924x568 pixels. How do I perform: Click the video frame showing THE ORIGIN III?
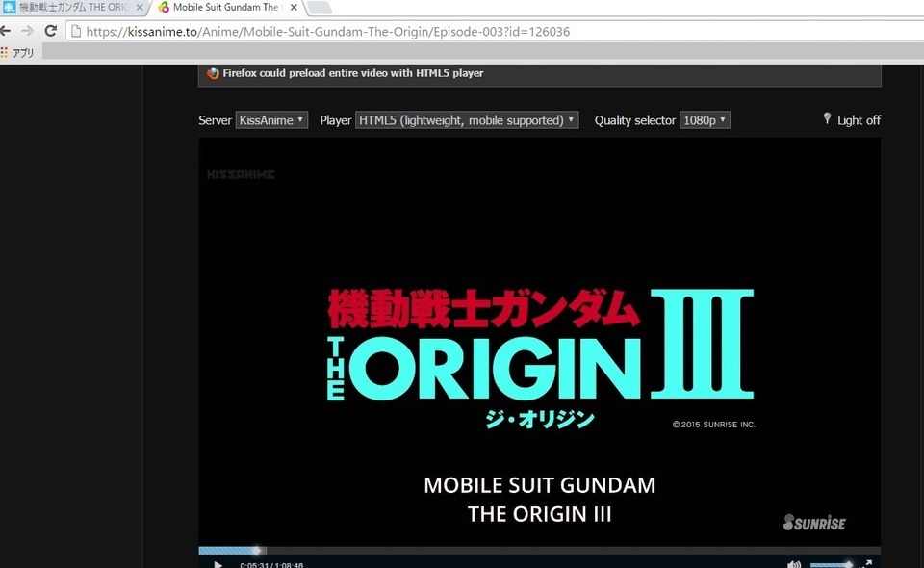[x=539, y=342]
